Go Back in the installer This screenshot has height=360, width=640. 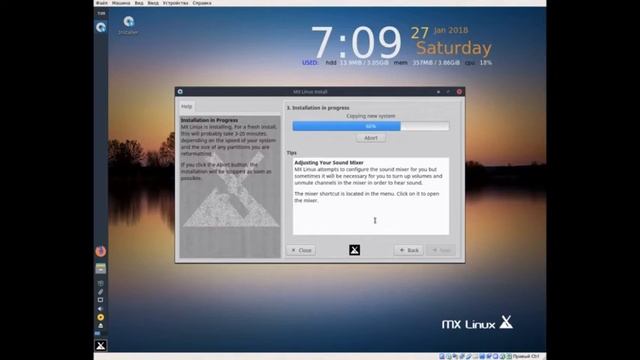click(x=409, y=250)
